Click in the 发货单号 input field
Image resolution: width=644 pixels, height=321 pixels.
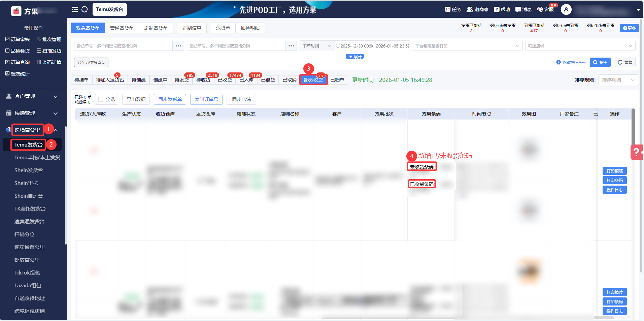pyautogui.click(x=236, y=46)
